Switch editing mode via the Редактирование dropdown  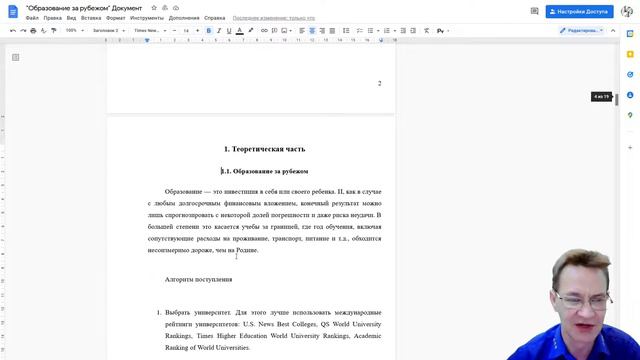click(x=582, y=31)
